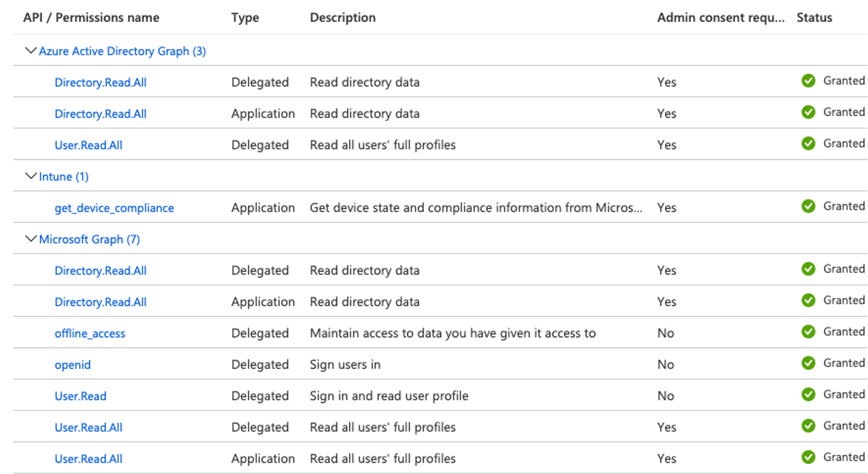Click granted icon for Azure AD Graph Delegated Directory.Read.All
Viewport: 868px width, 474px height.
coord(808,81)
